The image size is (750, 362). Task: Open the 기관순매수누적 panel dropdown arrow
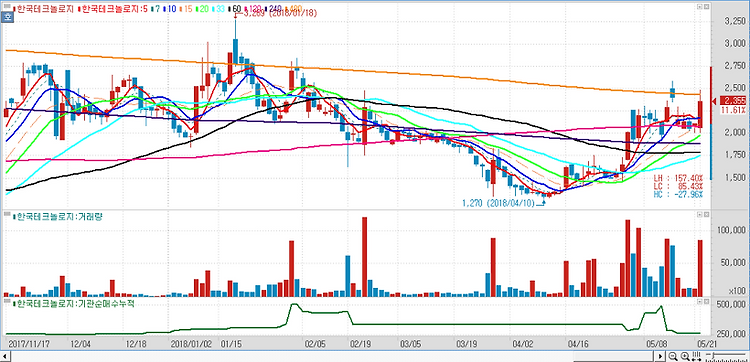(700, 302)
